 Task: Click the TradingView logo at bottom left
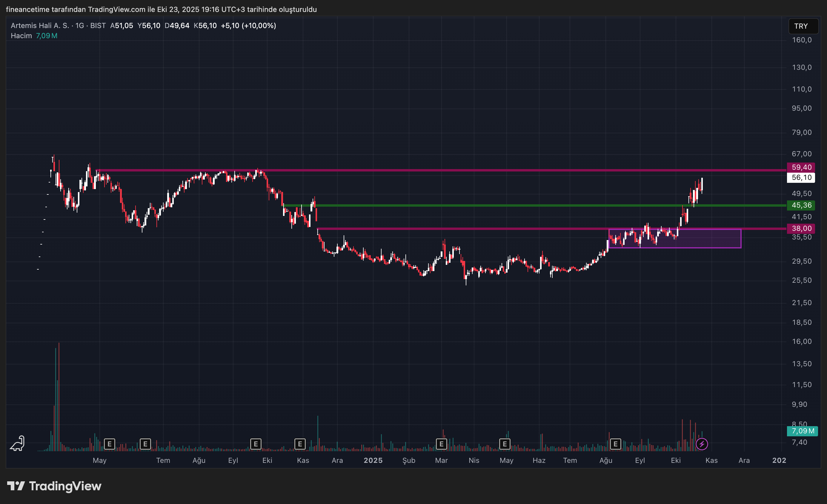(54, 486)
